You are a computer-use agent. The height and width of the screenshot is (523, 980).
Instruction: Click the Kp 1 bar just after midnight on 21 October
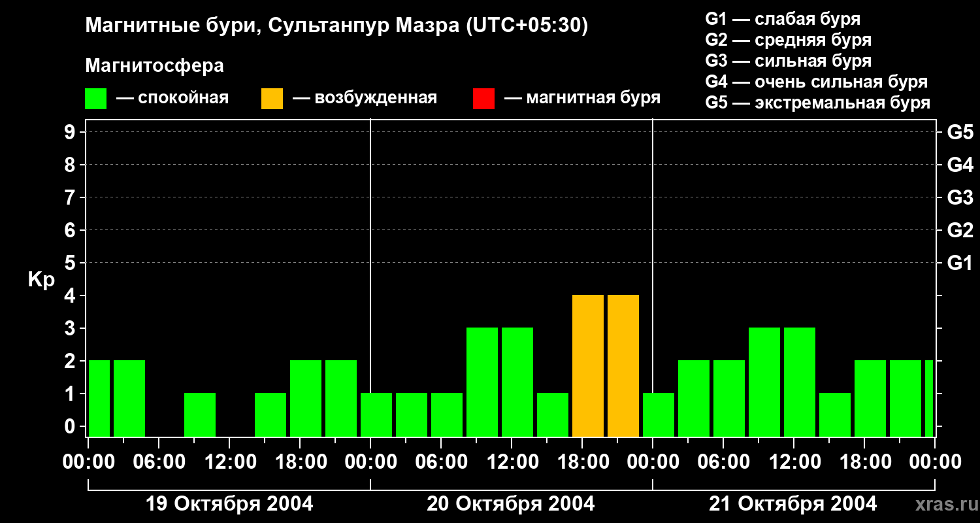pyautogui.click(x=659, y=415)
